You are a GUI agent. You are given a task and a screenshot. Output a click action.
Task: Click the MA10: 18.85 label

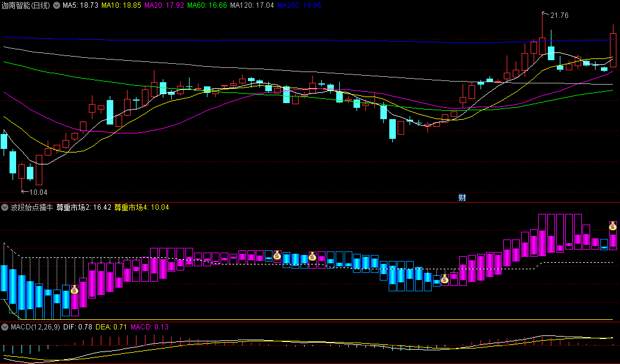coord(121,5)
